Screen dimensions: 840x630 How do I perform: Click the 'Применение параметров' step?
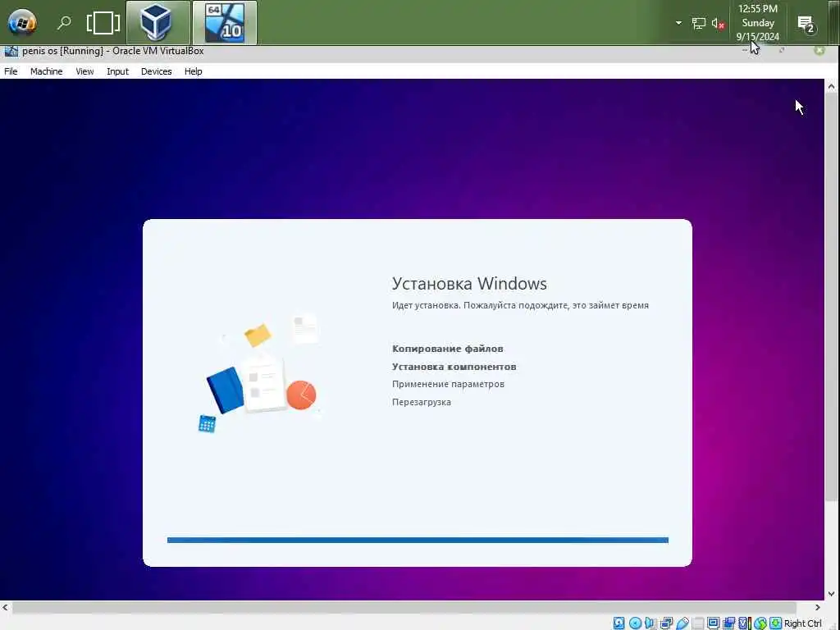click(x=448, y=384)
